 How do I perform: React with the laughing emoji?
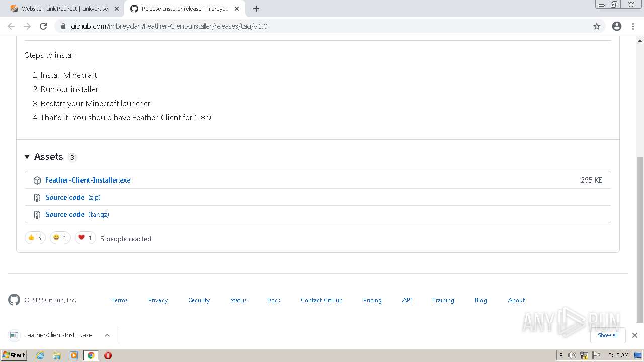[60, 238]
